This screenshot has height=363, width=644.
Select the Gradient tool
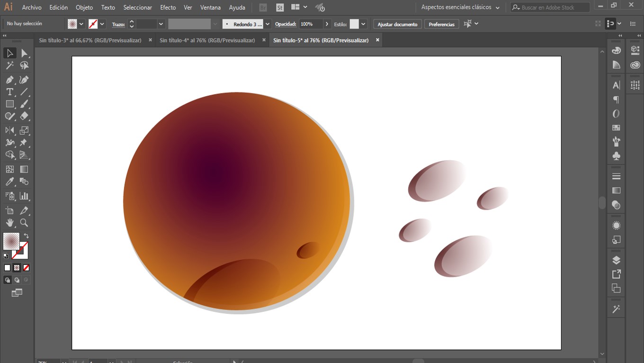click(24, 169)
